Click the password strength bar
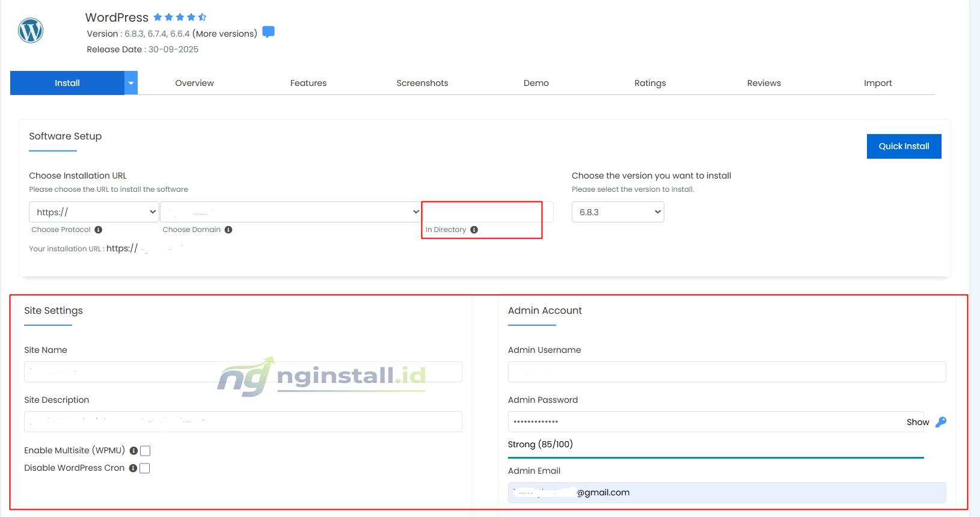Image resolution: width=980 pixels, height=517 pixels. [x=715, y=457]
